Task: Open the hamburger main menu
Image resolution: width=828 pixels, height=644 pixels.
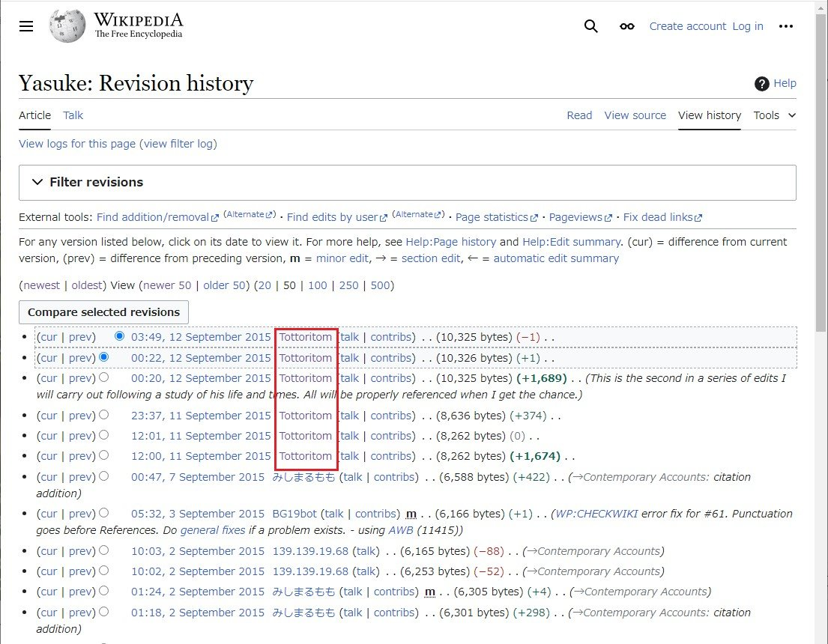Action: point(26,26)
